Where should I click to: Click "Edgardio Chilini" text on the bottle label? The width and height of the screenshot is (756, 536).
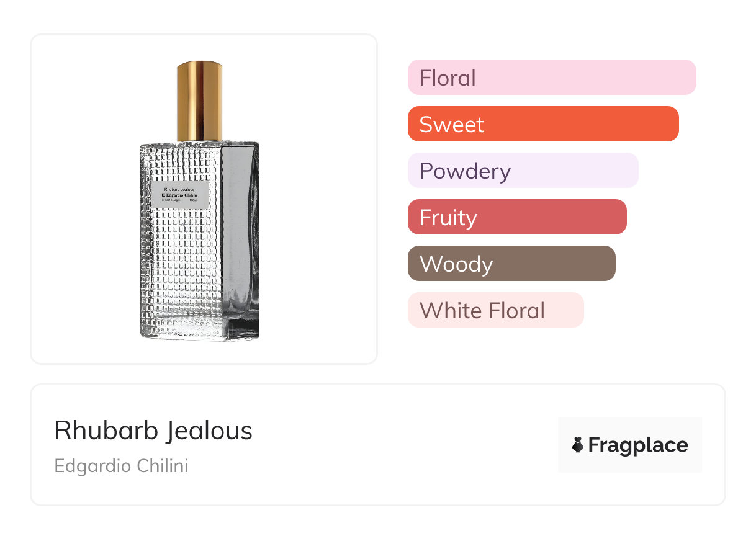pyautogui.click(x=183, y=195)
